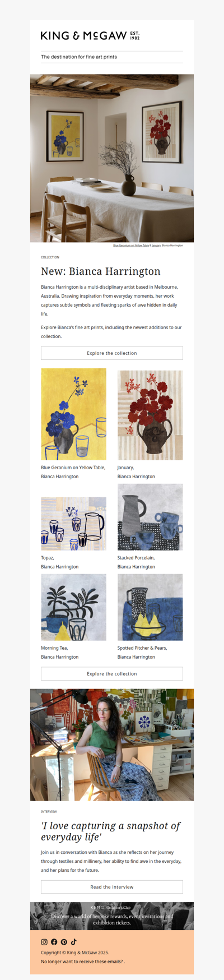Open the Pinterest icon in footer

point(64,942)
